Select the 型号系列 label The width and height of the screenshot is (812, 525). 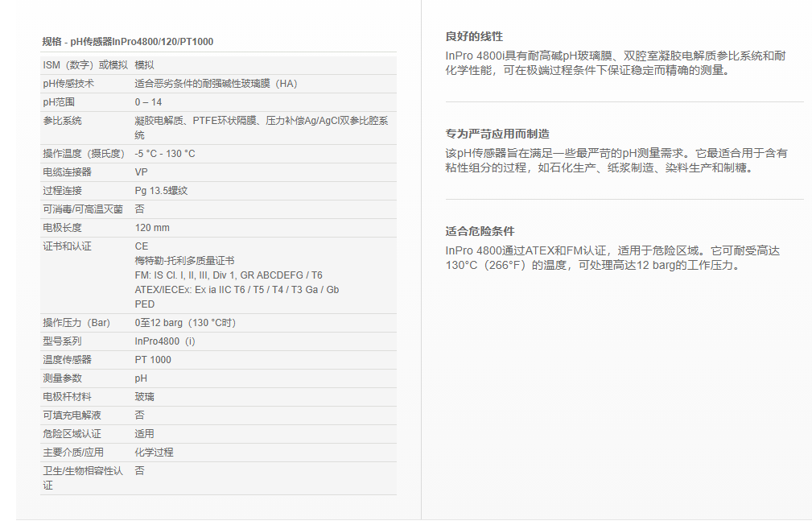[62, 341]
